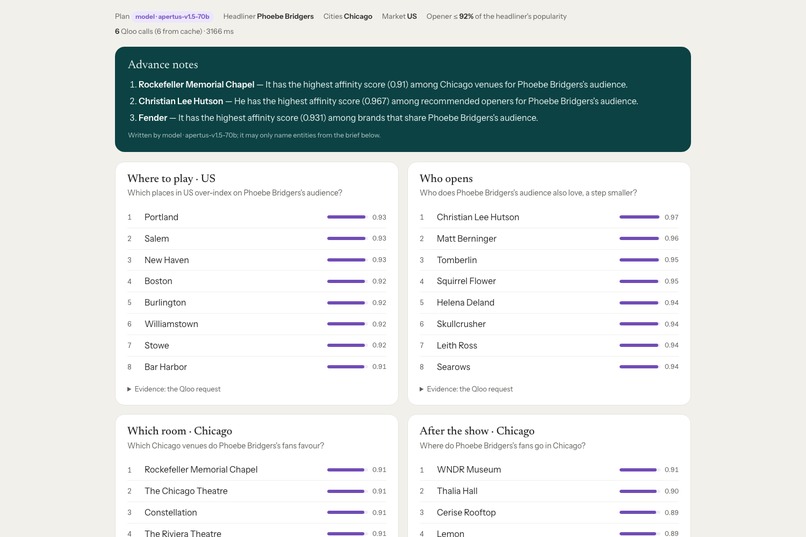806x537 pixels.
Task: Click the model apertus-v1.5-70b plan badge
Action: tap(172, 16)
